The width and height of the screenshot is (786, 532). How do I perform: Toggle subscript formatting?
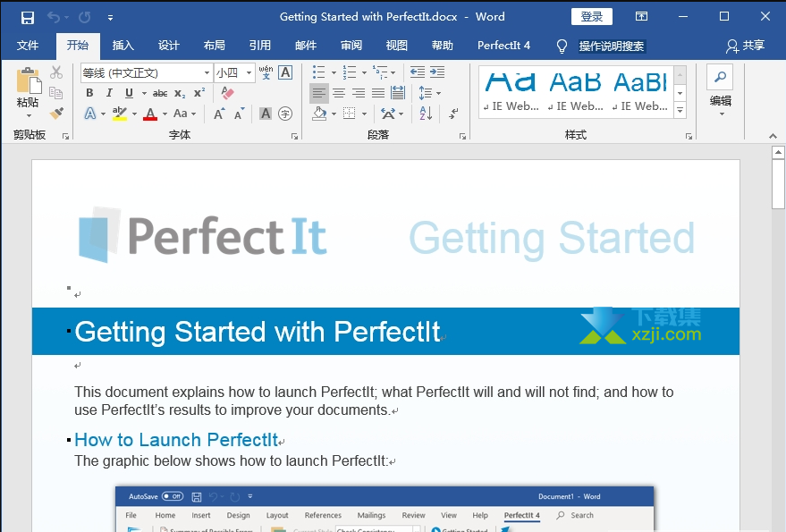[x=180, y=93]
